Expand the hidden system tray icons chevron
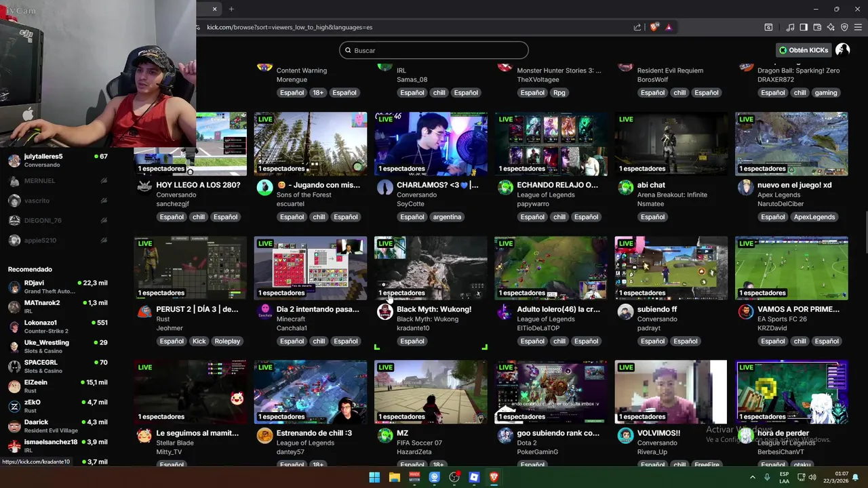This screenshot has width=868, height=488. [x=753, y=477]
